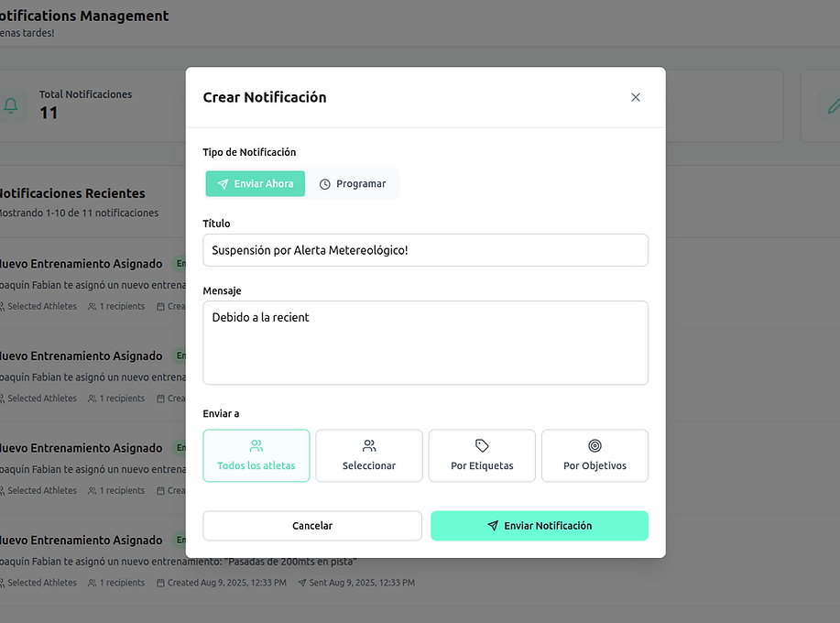Select the Enviar Ahora option
Screen dimensions: 840x623
[255, 184]
